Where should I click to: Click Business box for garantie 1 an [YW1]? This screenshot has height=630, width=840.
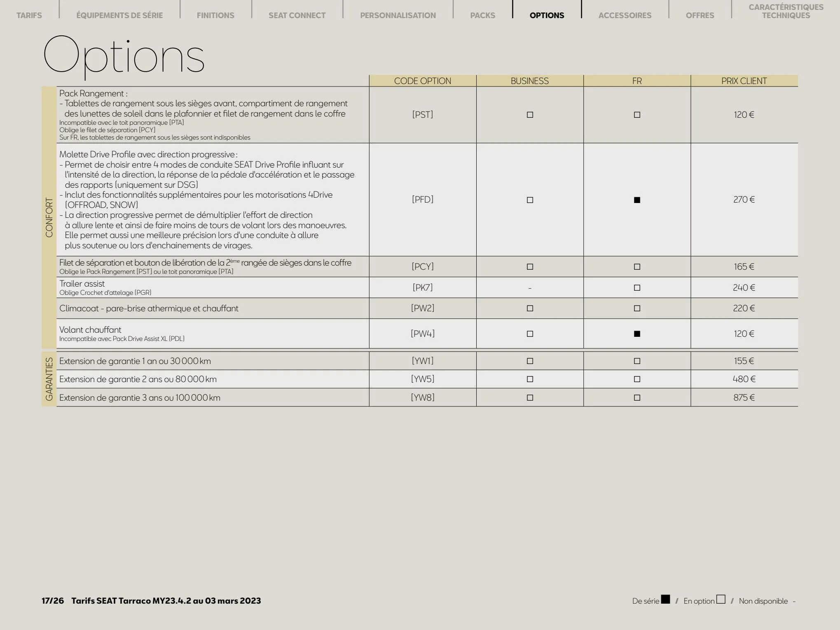[530, 361]
